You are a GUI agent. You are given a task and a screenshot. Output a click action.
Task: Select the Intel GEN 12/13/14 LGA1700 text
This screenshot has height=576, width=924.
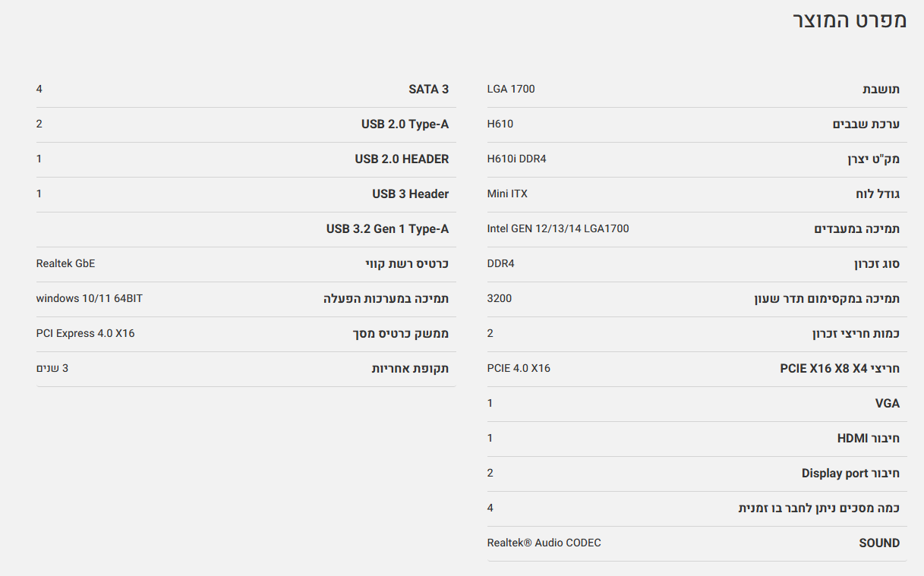point(557,229)
